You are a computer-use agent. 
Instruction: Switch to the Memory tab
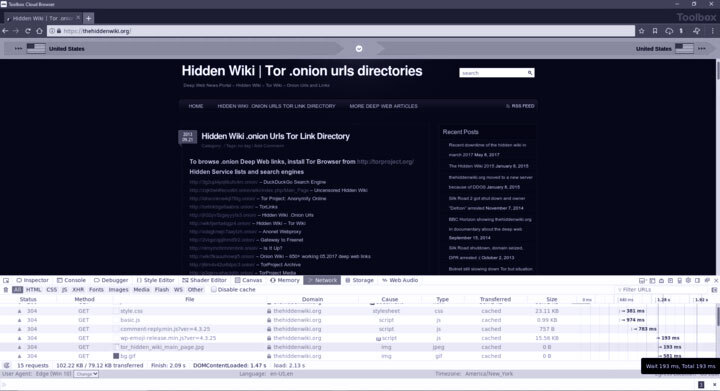285,280
